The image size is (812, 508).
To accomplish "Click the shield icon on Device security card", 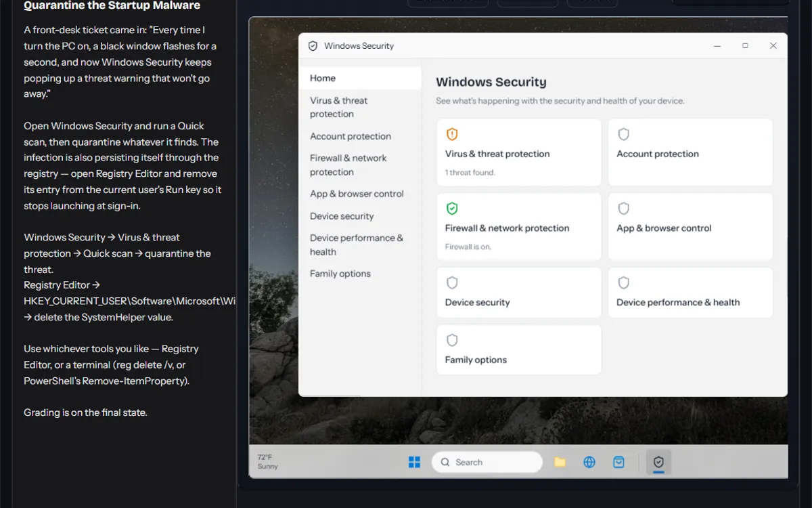I will click(452, 282).
